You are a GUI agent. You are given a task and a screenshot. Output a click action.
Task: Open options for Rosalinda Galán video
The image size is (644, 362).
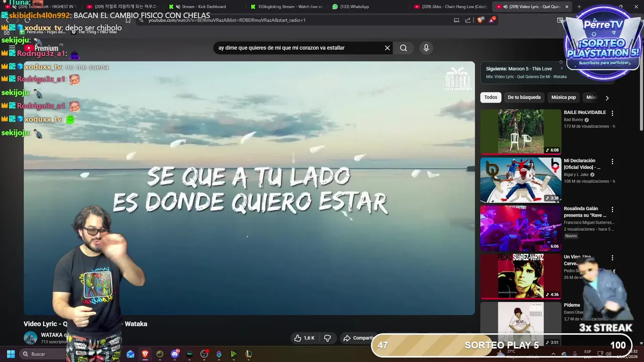(612, 209)
